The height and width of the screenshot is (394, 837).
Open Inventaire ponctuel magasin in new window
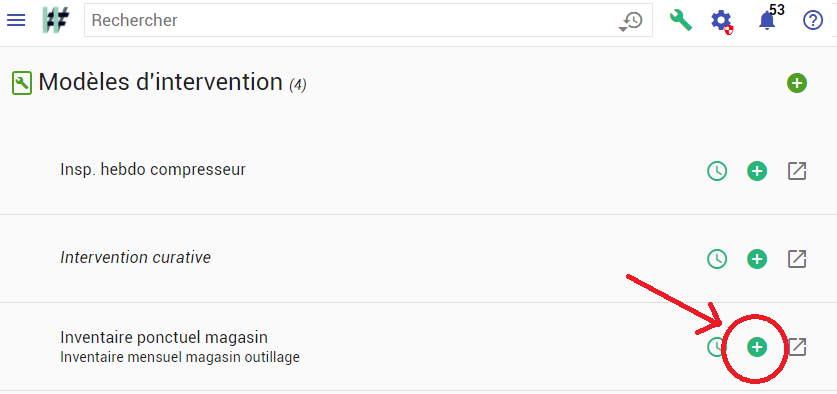coord(797,347)
